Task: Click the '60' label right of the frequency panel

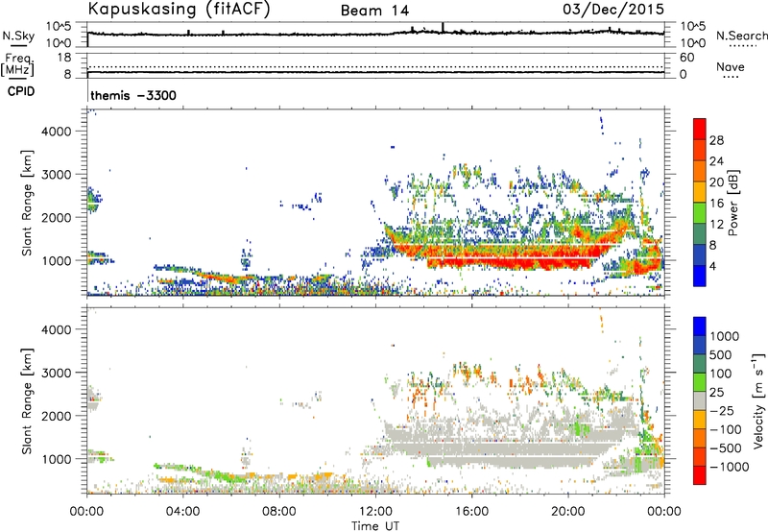Action: (x=687, y=58)
